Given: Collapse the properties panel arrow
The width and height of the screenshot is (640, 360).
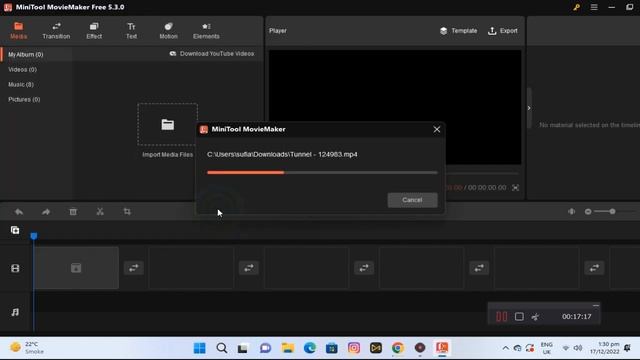Looking at the screenshot, I should pos(529,108).
